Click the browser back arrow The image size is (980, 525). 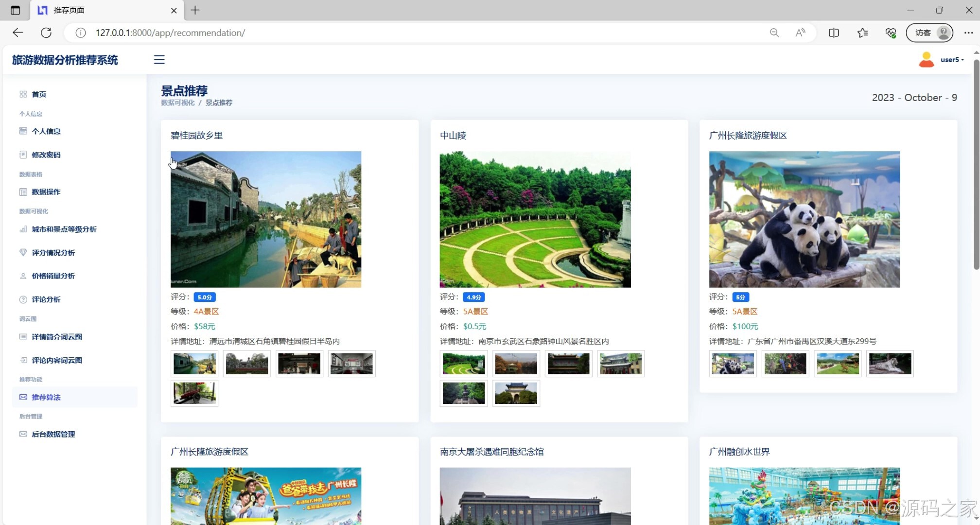click(18, 33)
